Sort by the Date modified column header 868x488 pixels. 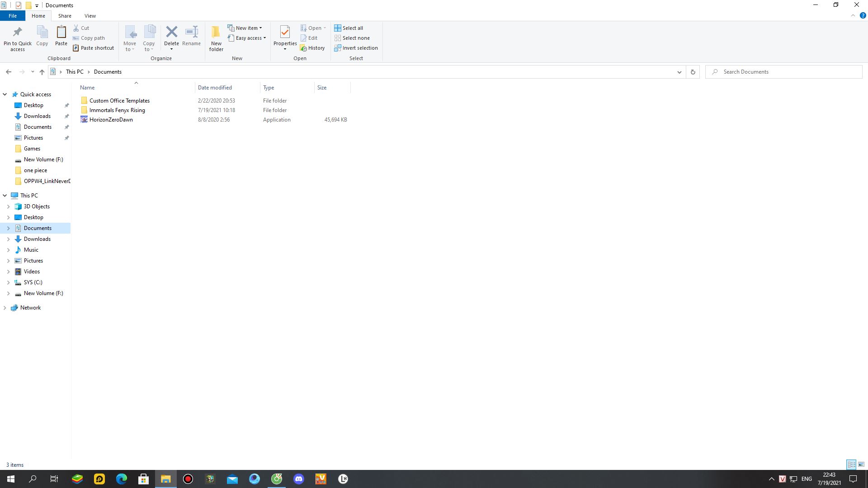click(215, 88)
